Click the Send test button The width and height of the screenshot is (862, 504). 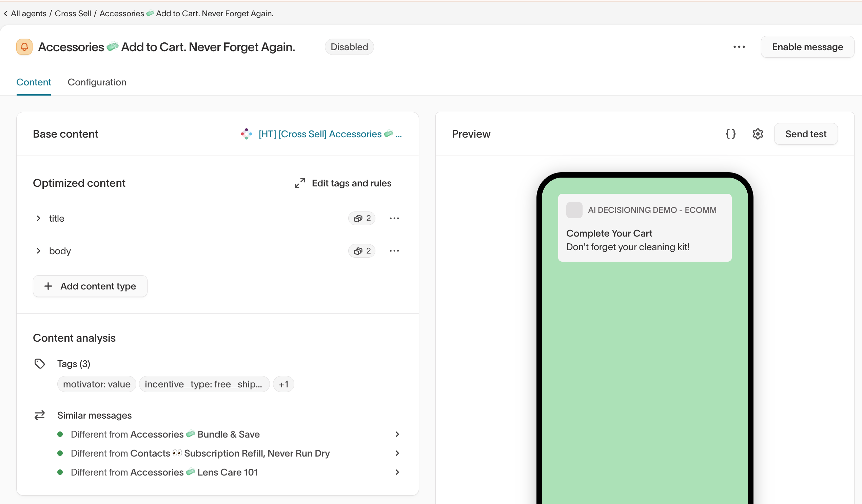click(806, 134)
